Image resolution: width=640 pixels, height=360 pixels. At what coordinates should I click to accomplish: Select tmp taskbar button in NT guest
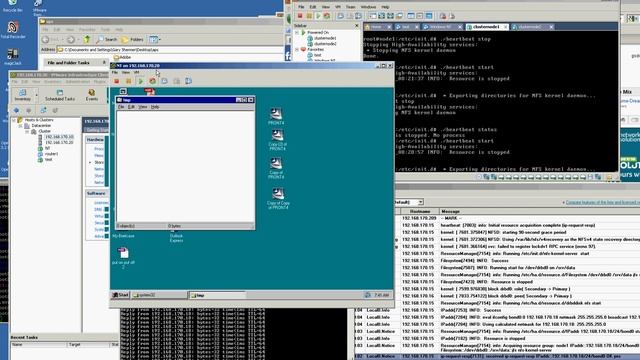(x=217, y=295)
